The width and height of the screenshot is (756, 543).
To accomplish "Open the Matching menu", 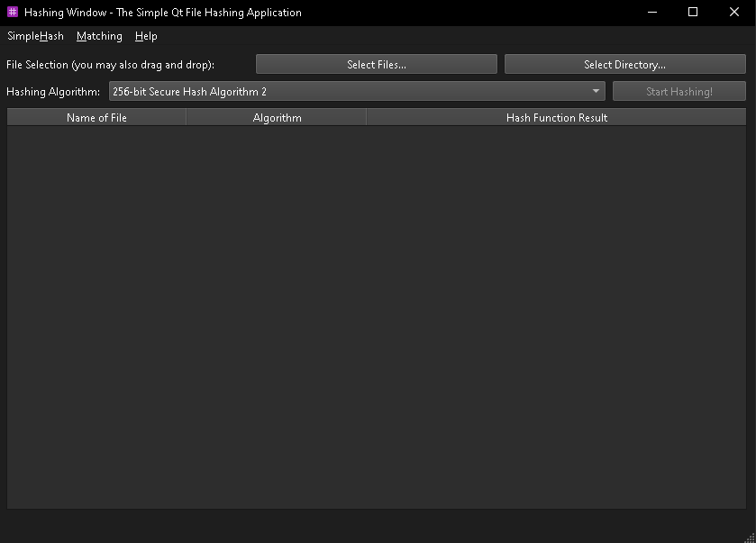I will click(99, 36).
